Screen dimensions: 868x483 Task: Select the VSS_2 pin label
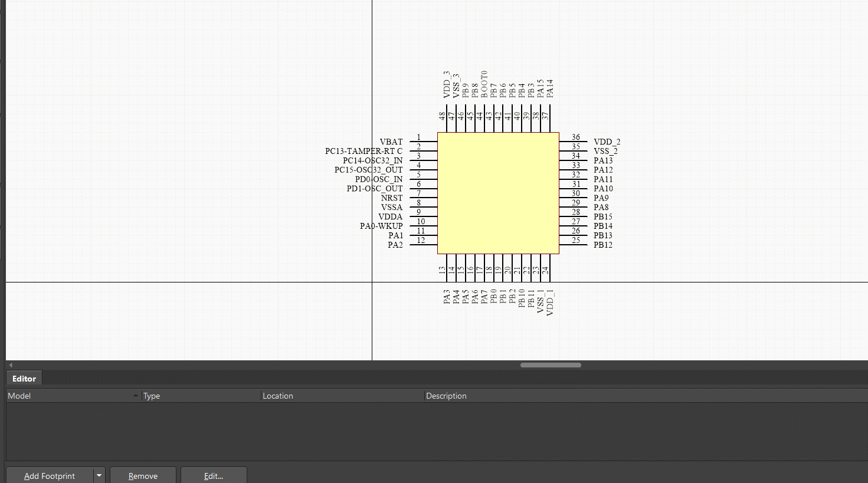606,152
